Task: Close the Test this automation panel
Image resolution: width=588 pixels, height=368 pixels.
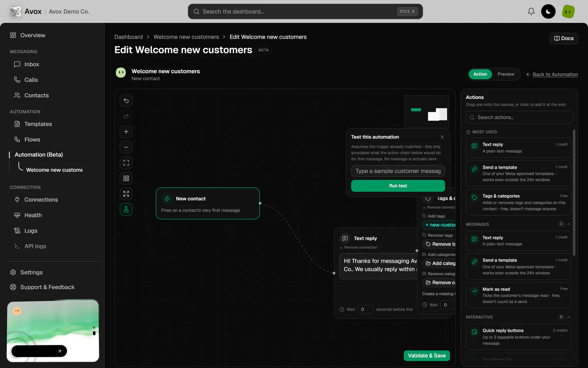Action: 442,137
